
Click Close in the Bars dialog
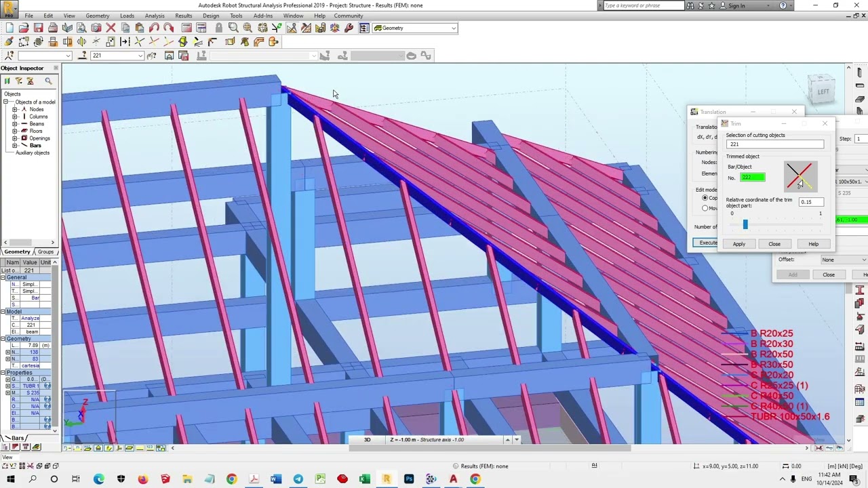click(829, 274)
